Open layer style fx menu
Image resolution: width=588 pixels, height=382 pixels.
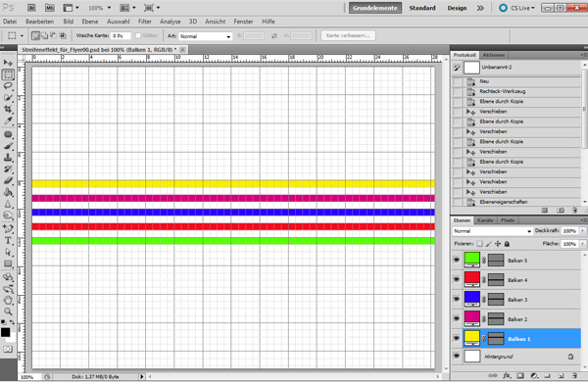[x=507, y=375]
